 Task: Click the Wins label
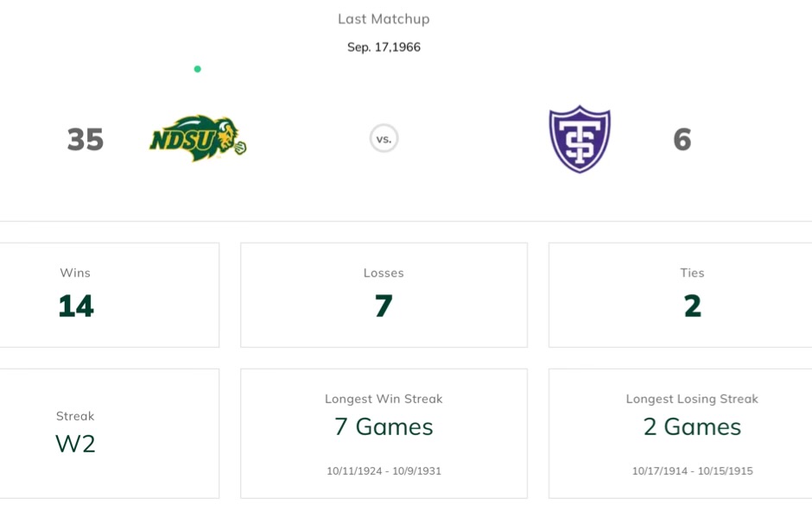[75, 273]
